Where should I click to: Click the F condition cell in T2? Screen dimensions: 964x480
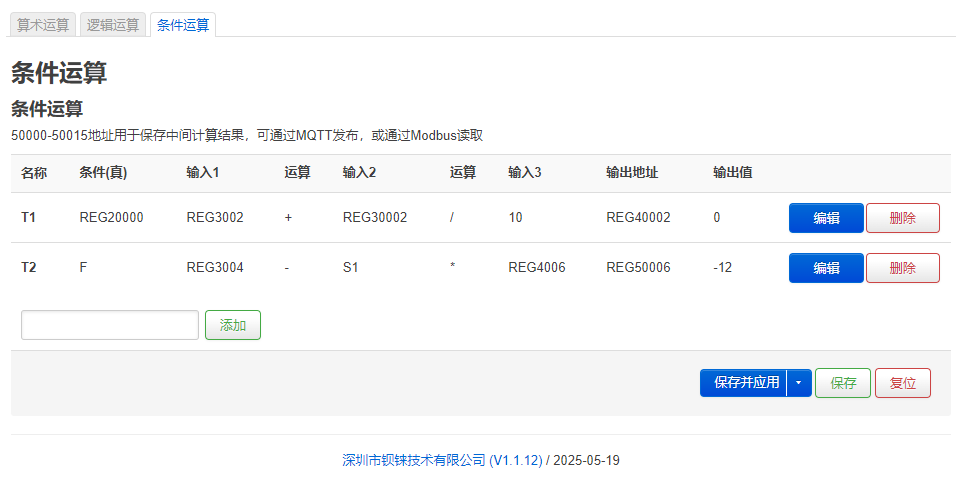click(83, 267)
